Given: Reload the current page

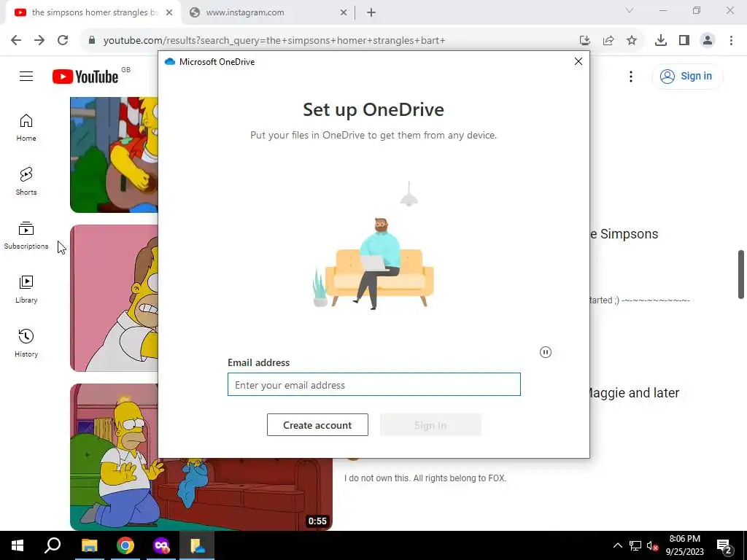Looking at the screenshot, I should click(x=63, y=41).
